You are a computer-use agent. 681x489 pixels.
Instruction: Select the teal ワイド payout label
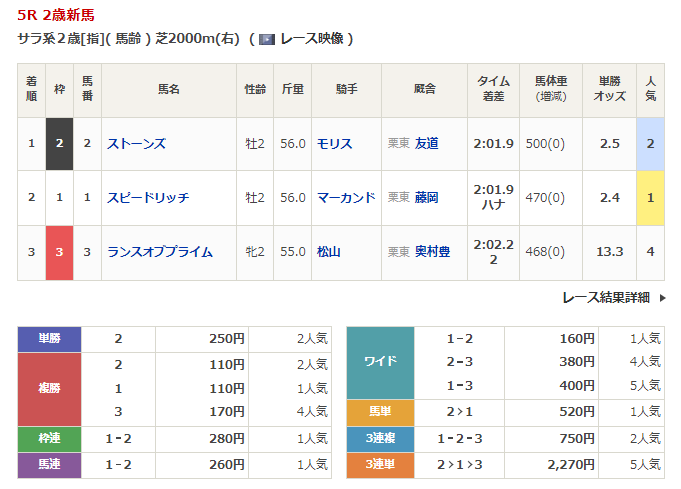click(x=380, y=362)
